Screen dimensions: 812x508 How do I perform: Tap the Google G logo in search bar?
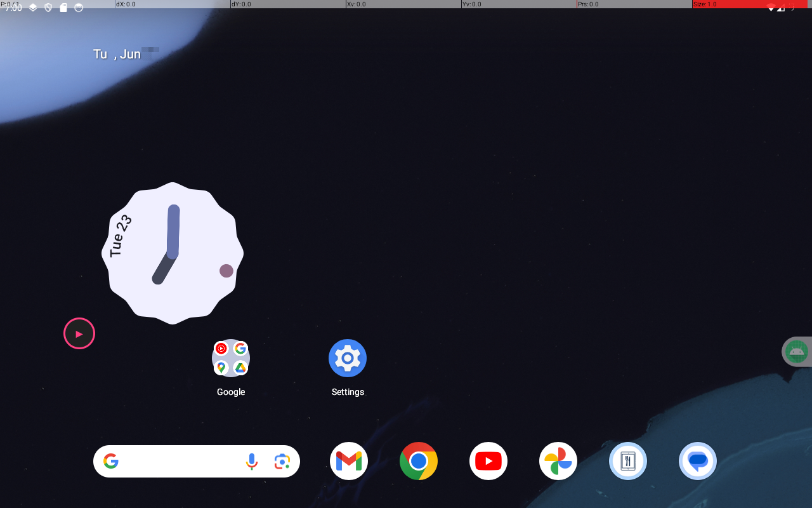(111, 461)
